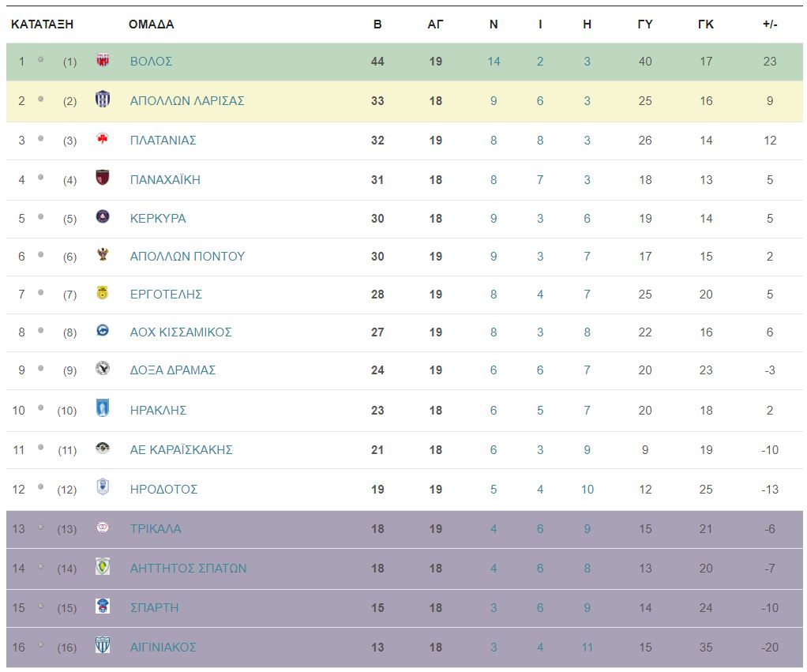This screenshot has width=807, height=672.
Task: Click the ΑΟΧ ΚΙΣΣΑΜΙΚΟΣ blue logo
Action: pos(103,331)
